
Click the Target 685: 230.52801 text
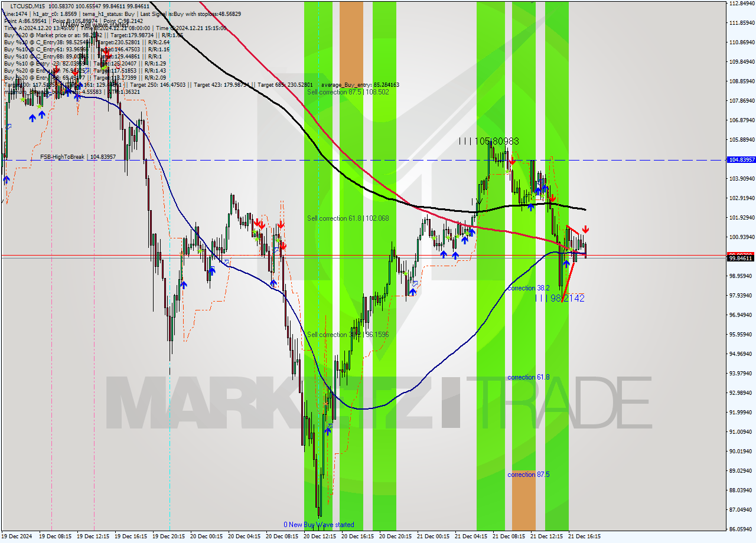(285, 85)
